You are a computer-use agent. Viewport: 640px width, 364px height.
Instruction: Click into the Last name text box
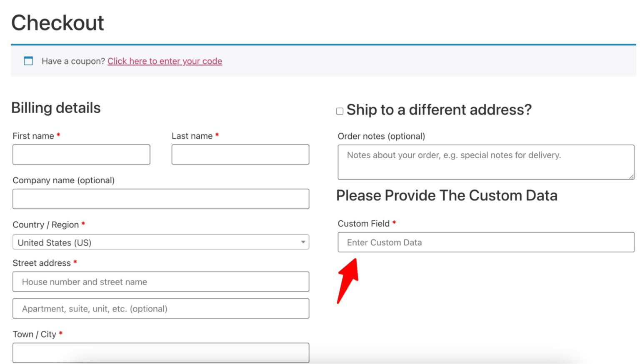(240, 155)
